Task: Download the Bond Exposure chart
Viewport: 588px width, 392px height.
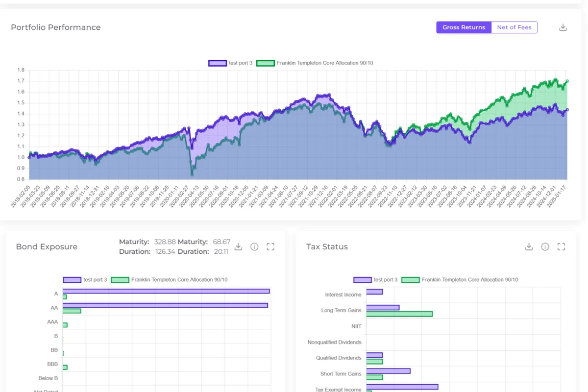Action: tap(238, 246)
